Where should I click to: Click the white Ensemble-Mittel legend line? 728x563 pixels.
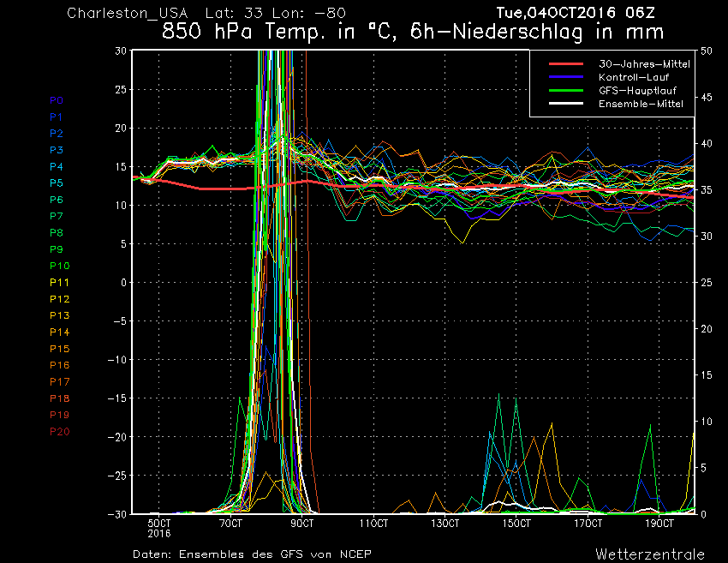(x=566, y=103)
